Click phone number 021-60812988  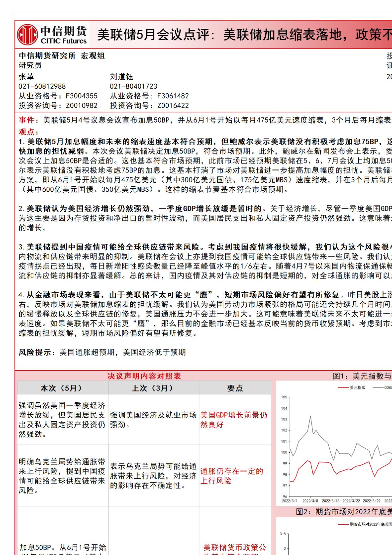tap(42, 86)
